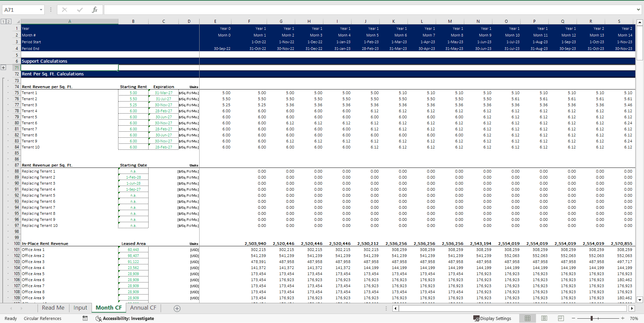Expand hidden rows using the outline plus button
644x323 pixels.
pyautogui.click(x=3, y=67)
